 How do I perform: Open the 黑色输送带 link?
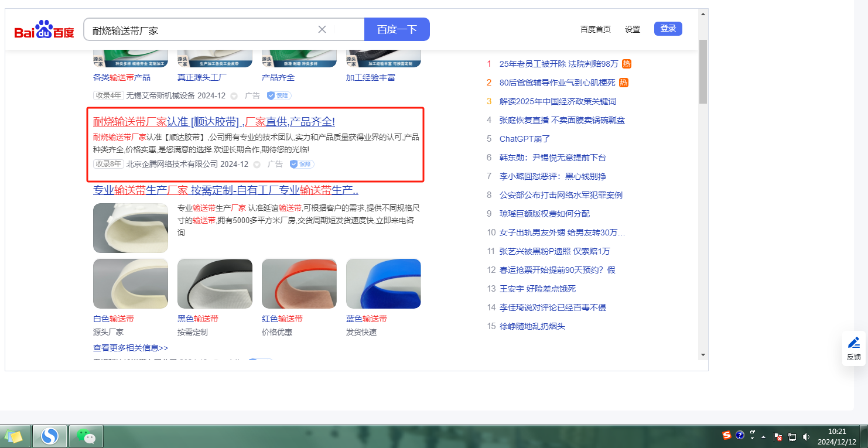click(198, 319)
